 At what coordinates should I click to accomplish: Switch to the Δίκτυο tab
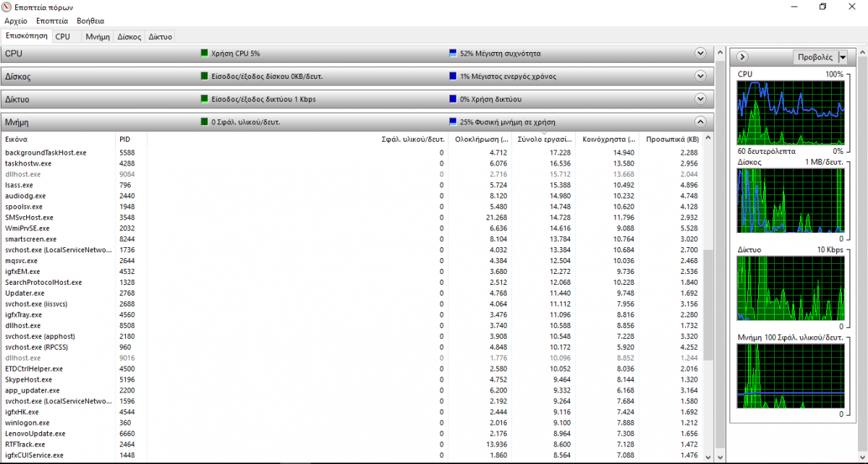(x=160, y=36)
